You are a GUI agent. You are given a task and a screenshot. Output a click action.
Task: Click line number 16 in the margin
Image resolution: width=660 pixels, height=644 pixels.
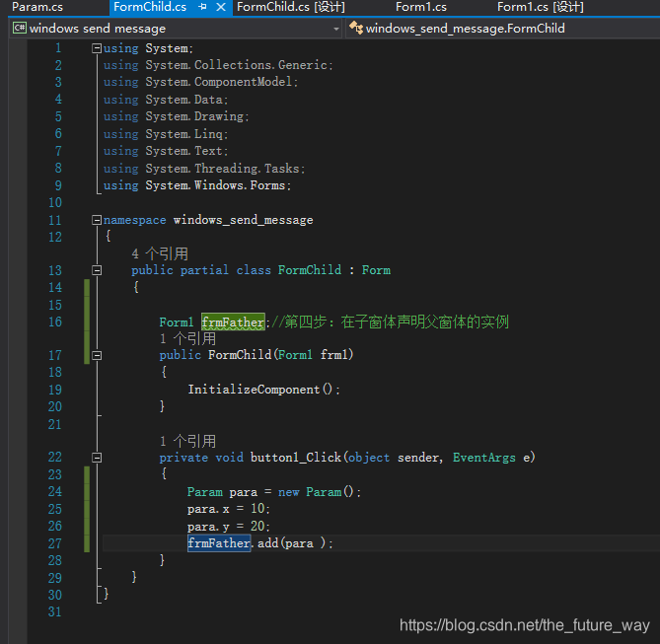point(55,322)
